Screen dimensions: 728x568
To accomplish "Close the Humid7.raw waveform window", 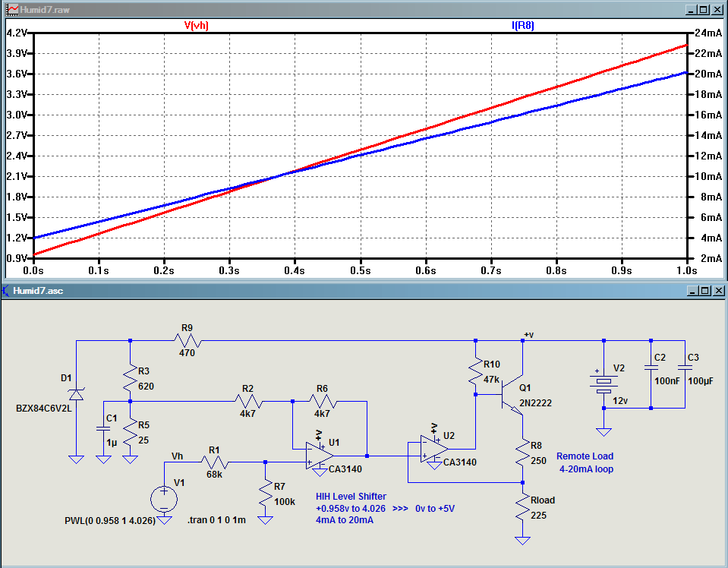I will pos(717,10).
